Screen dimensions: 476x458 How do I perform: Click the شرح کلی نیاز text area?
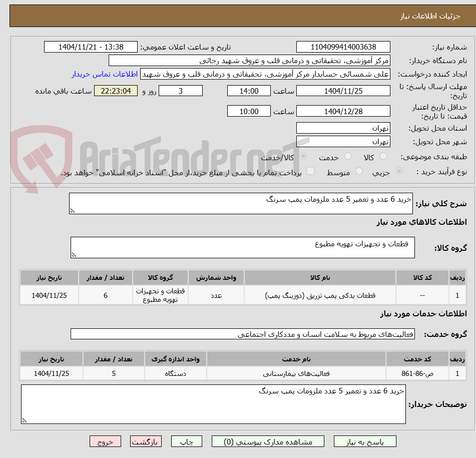[x=241, y=203]
